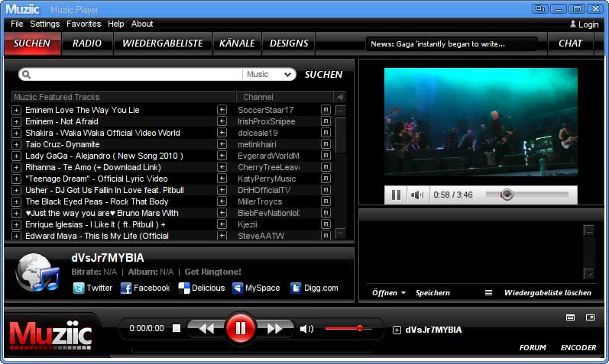Share the track on Facebook
609x364 pixels.
144,288
